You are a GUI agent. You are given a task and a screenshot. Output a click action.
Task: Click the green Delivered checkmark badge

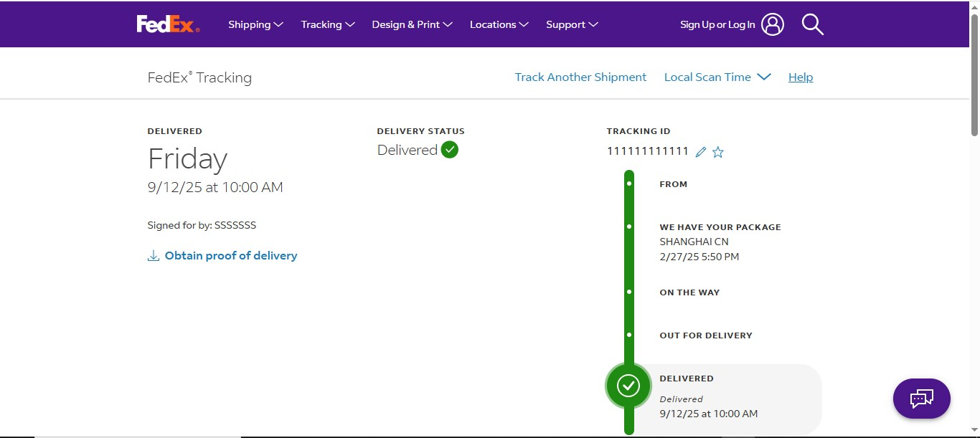[450, 149]
